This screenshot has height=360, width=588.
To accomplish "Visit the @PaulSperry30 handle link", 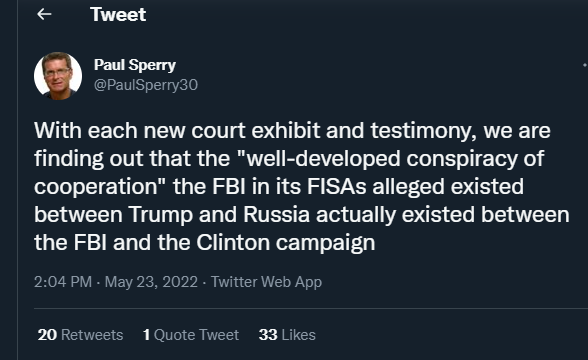I will click(146, 85).
